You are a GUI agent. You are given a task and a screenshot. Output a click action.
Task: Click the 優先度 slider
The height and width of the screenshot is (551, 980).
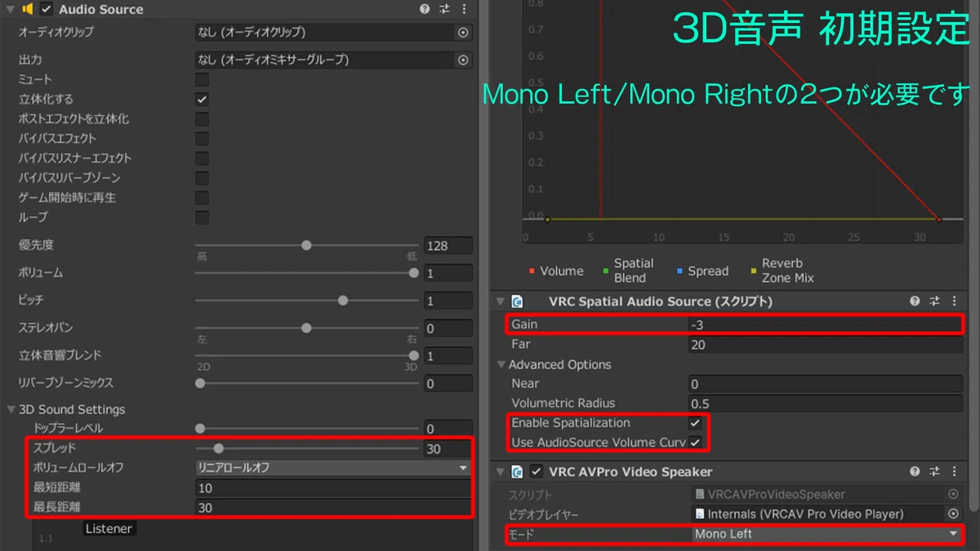click(x=306, y=245)
